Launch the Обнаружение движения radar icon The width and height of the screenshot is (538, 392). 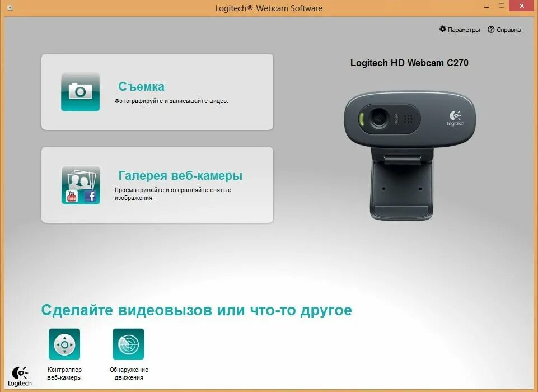pyautogui.click(x=128, y=344)
